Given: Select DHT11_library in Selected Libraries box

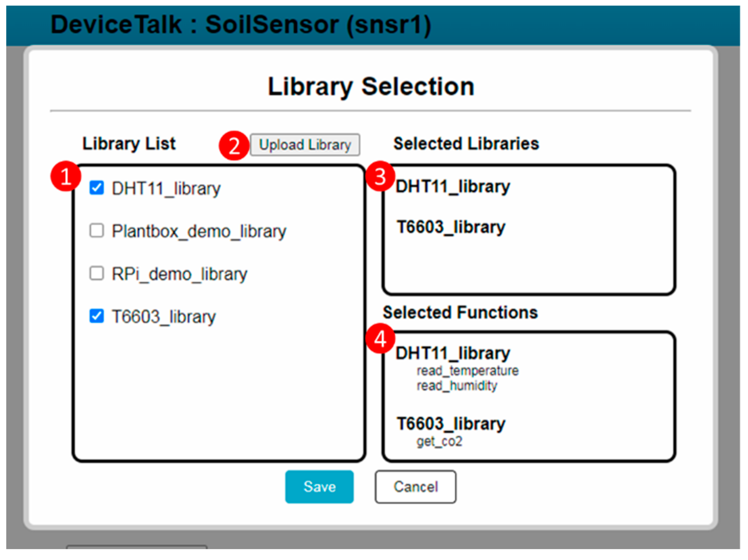Looking at the screenshot, I should 453,186.
